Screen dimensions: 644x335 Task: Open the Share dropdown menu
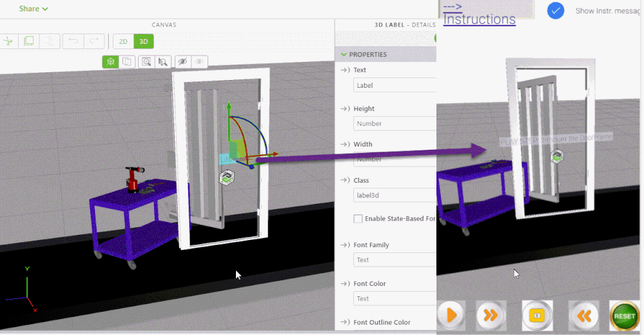pyautogui.click(x=34, y=8)
